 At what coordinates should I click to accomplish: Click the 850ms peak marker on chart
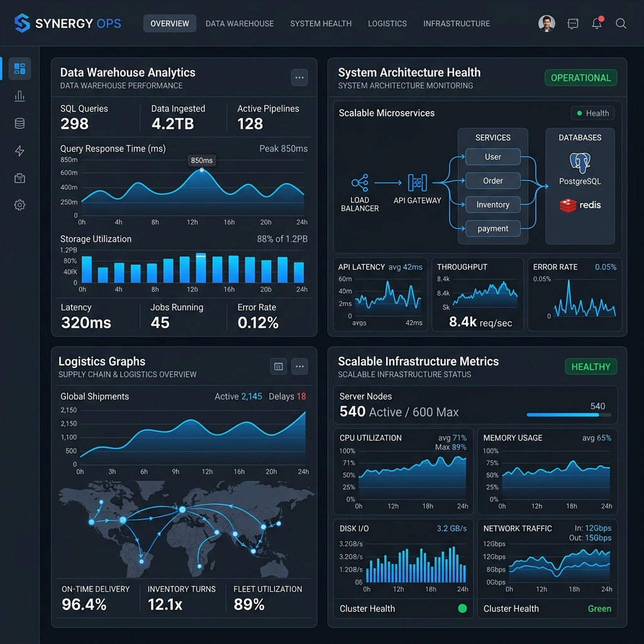coord(202,170)
